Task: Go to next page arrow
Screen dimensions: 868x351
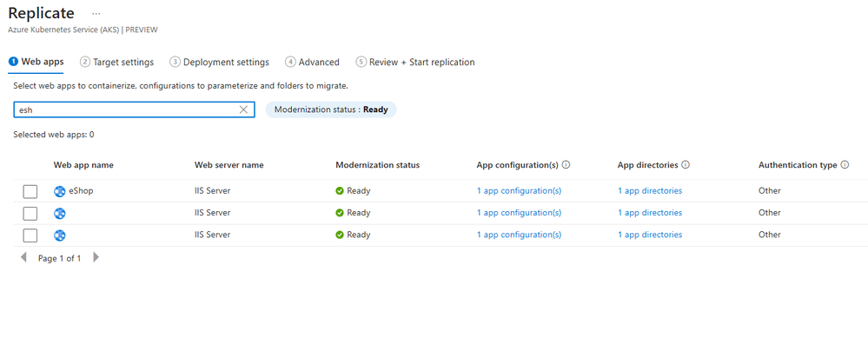Action: 96,257
